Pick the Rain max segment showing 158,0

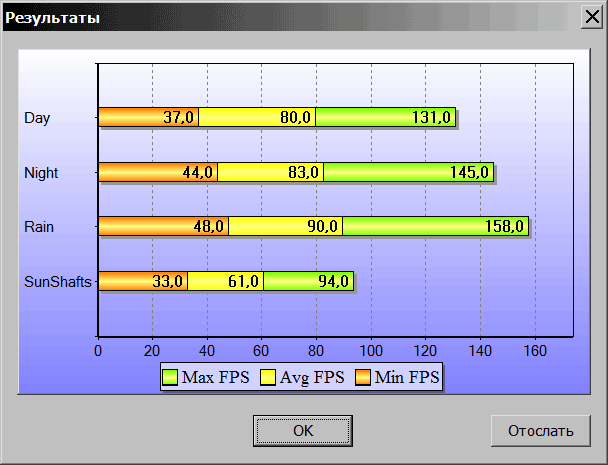tap(435, 226)
